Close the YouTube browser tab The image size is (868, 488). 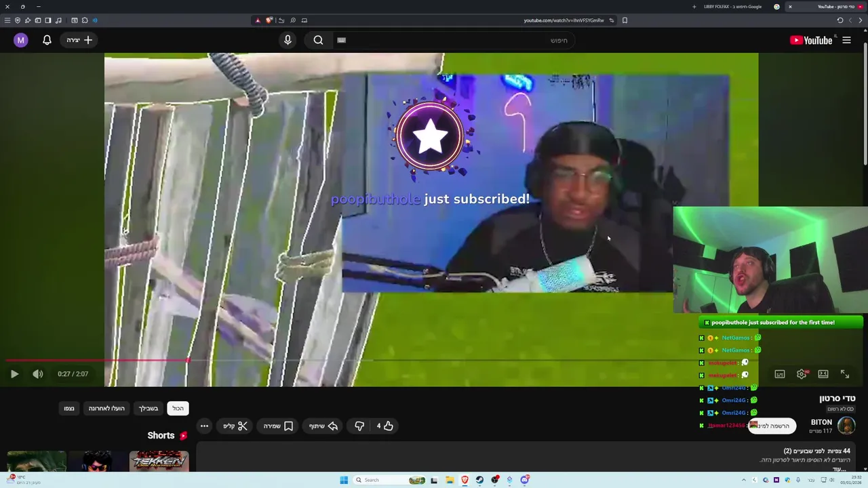(x=790, y=7)
